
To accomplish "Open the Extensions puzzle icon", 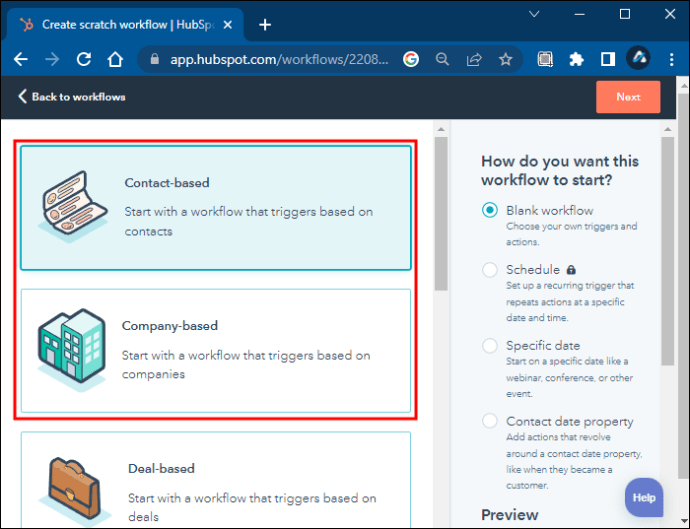I will click(x=576, y=59).
